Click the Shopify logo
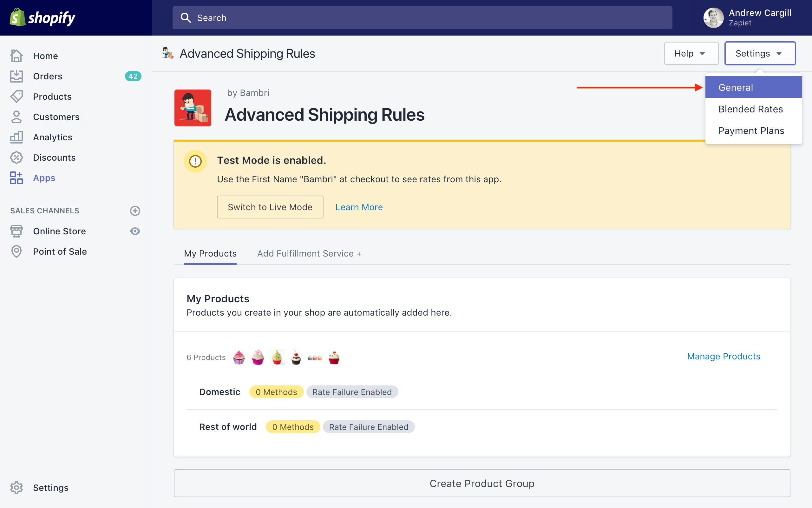The height and width of the screenshot is (508, 812). [42, 17]
